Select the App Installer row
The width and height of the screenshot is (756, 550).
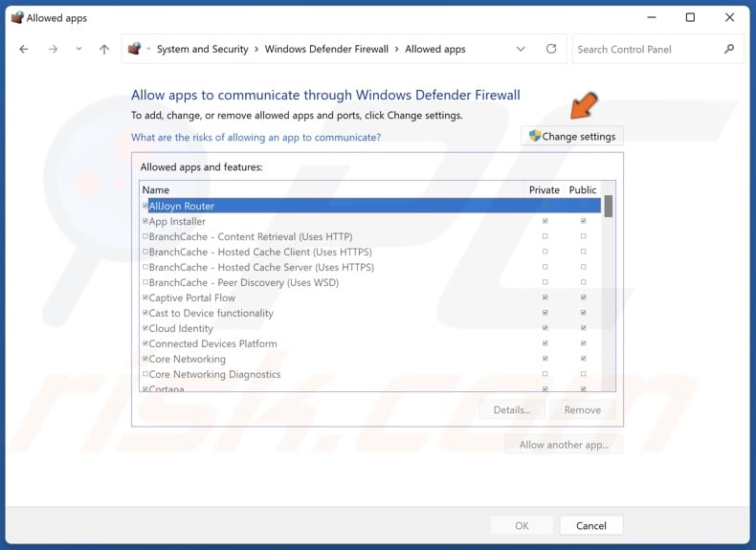[370, 221]
